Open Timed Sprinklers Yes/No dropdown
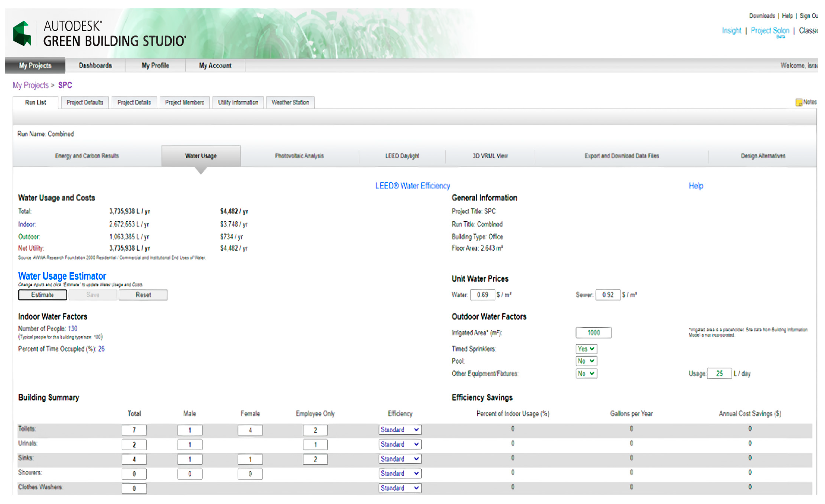 (586, 349)
